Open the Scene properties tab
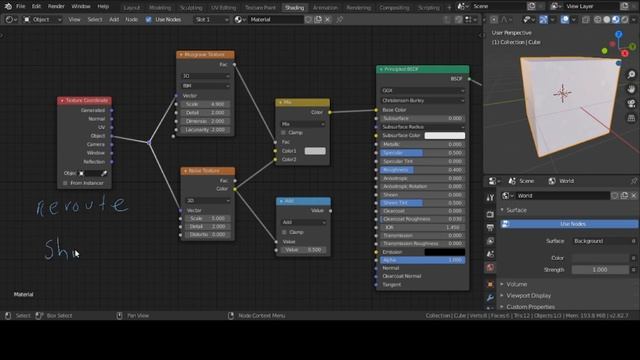The width and height of the screenshot is (640, 360). tap(490, 254)
